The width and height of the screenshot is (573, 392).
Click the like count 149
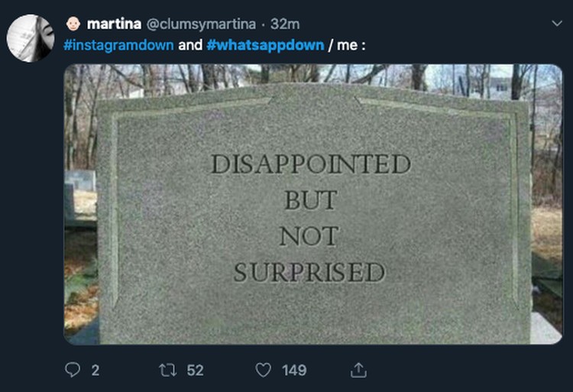[294, 371]
